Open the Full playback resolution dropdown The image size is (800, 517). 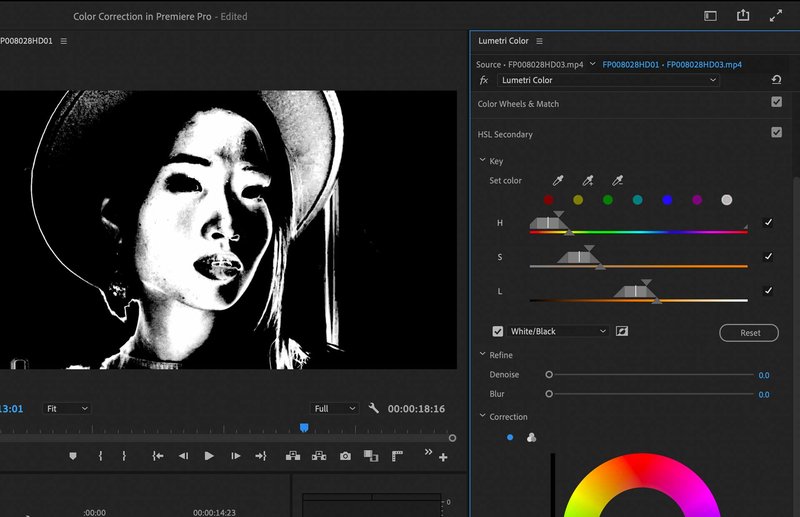335,408
